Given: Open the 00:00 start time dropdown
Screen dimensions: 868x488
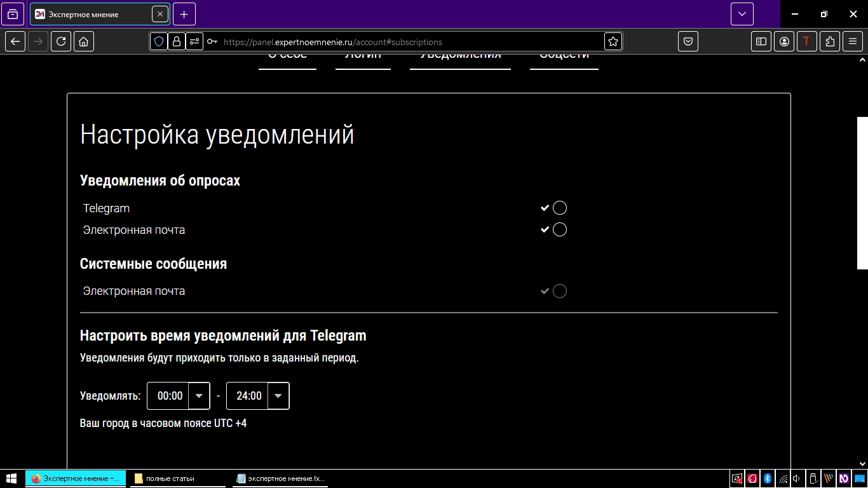Looking at the screenshot, I should 178,396.
